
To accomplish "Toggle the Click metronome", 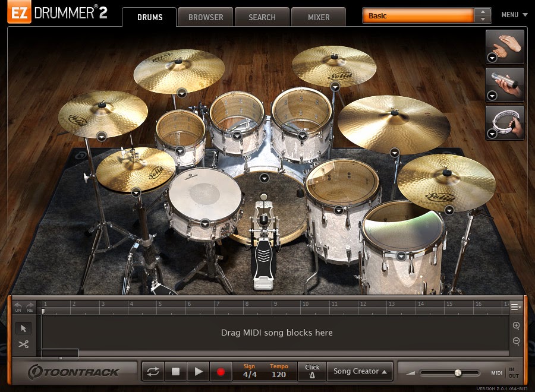I will coord(312,371).
